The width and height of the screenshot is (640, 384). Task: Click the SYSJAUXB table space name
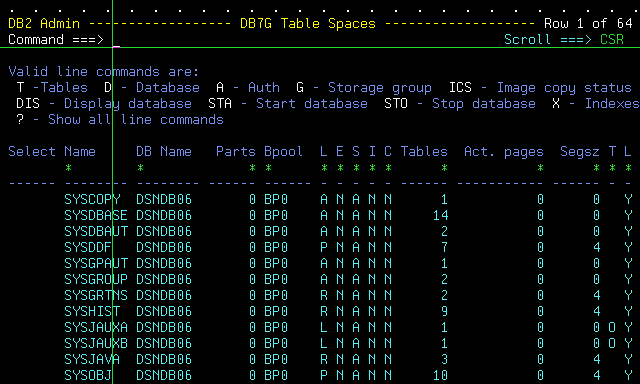(96, 343)
